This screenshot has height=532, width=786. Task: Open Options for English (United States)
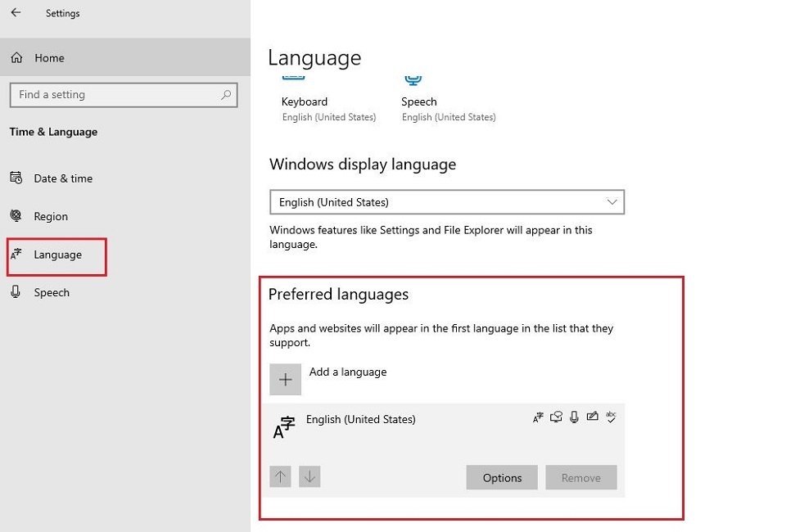coord(502,478)
